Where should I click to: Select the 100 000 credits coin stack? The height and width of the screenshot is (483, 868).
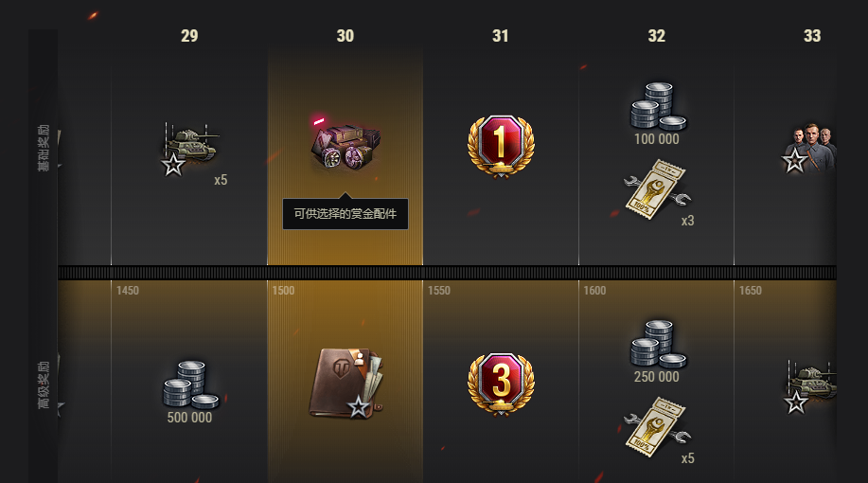(657, 106)
